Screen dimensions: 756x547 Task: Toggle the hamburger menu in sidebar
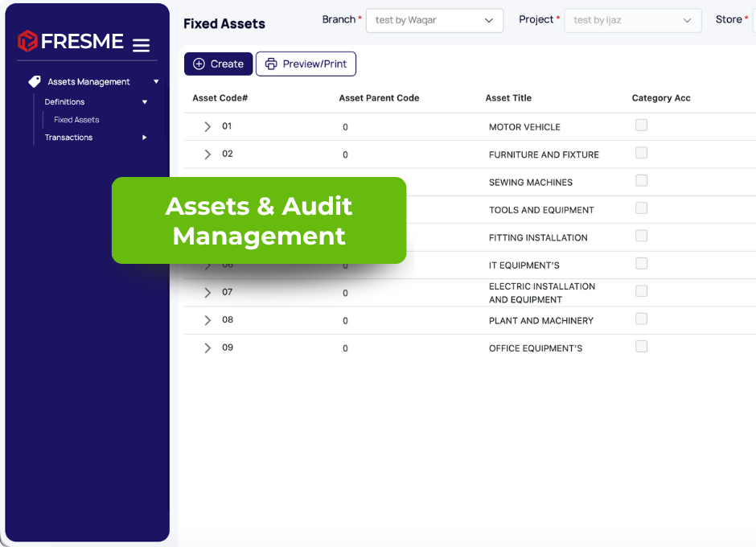tap(141, 45)
